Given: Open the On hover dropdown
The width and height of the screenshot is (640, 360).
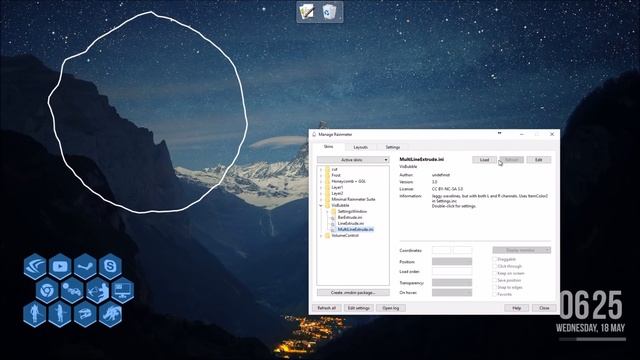Looking at the screenshot, I should [452, 293].
